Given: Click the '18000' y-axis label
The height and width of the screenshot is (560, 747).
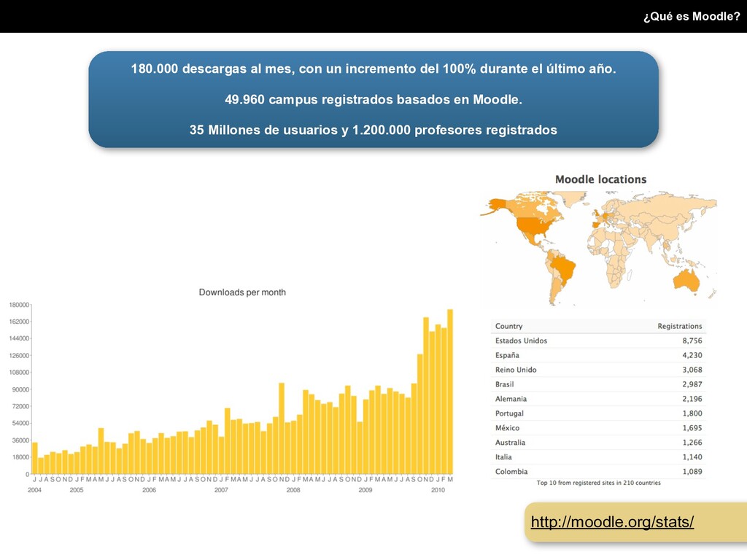Looking at the screenshot, I should pyautogui.click(x=20, y=457).
